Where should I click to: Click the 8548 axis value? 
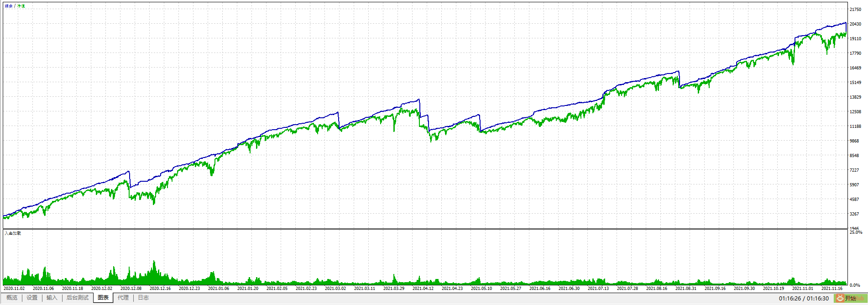click(x=854, y=155)
